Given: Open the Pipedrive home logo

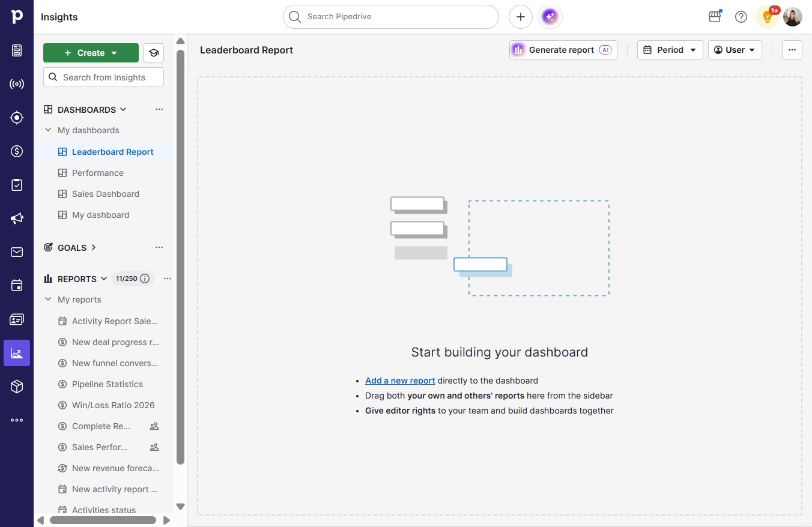Looking at the screenshot, I should point(17,17).
